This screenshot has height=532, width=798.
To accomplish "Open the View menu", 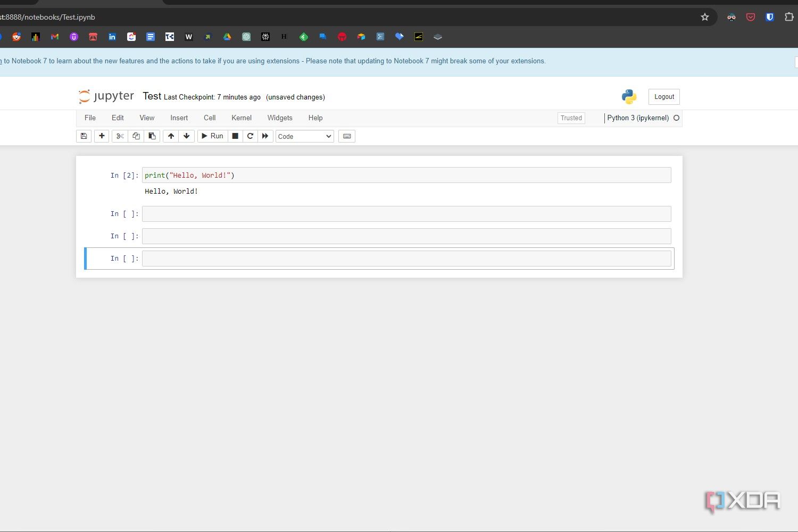I will tap(147, 118).
